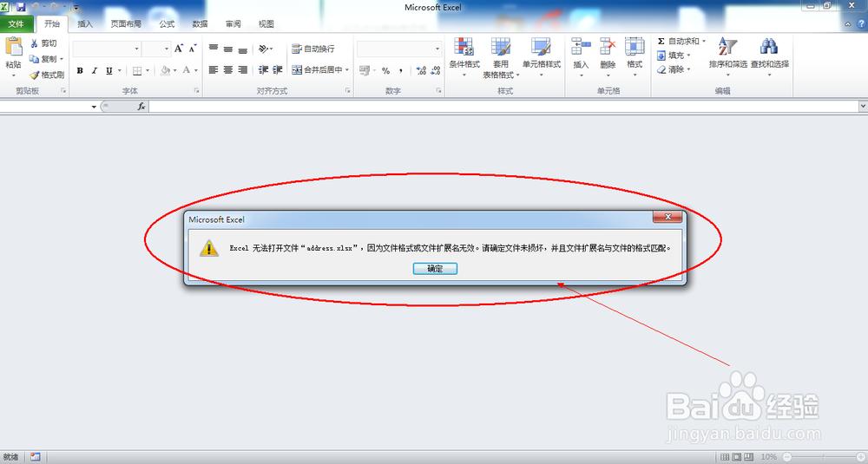Click the 粘贴 (Paste) clipboard icon
The width and height of the screenshot is (868, 464).
[x=13, y=50]
